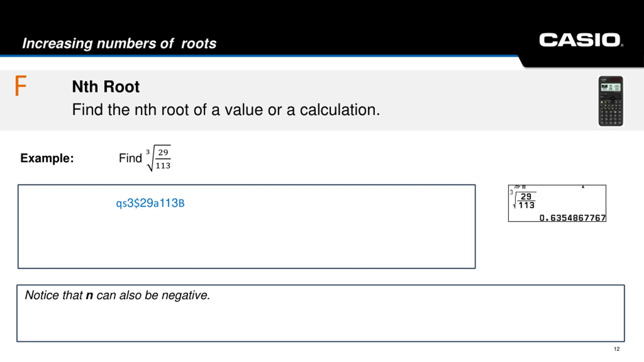Screen dimensions: 644x362
Task: Click the description Find the nth root of a value
Action: pyautogui.click(x=226, y=110)
